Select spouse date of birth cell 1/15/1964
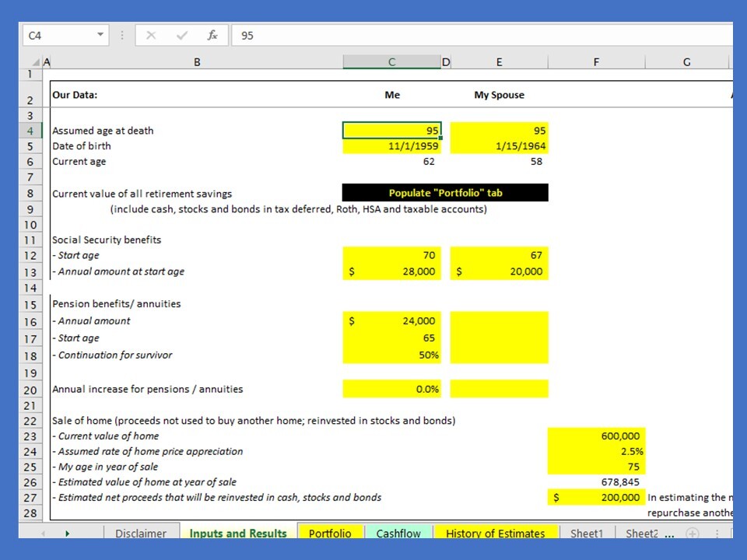This screenshot has width=747, height=560. [x=500, y=145]
